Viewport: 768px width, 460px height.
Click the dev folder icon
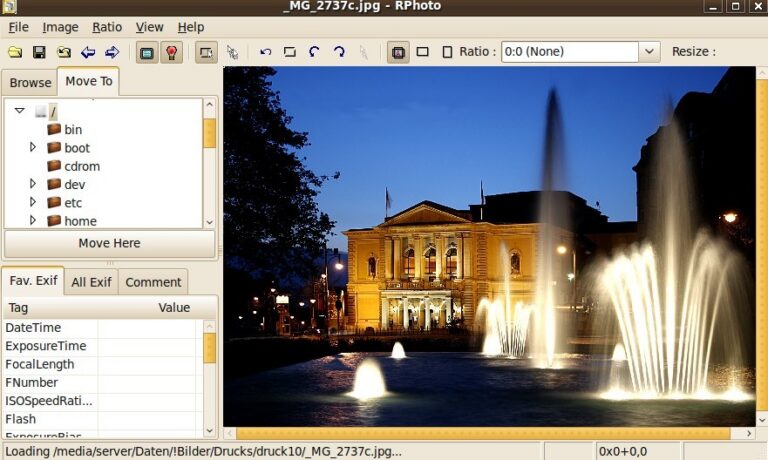pyautogui.click(x=54, y=184)
